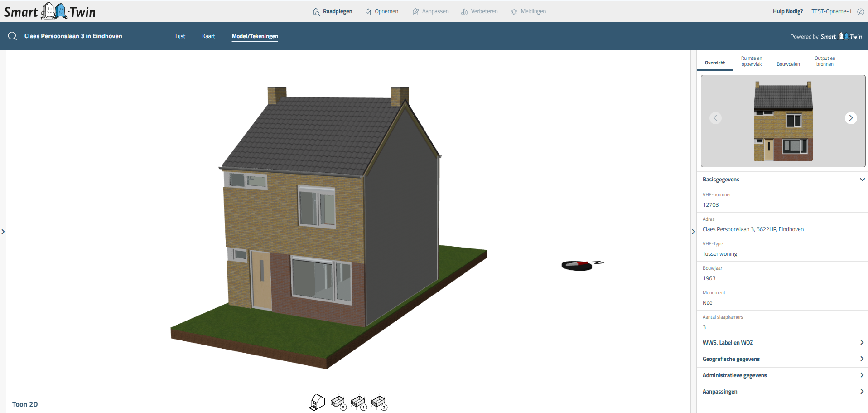Expand the left side panel arrow
This screenshot has width=868, height=413.
[3, 232]
